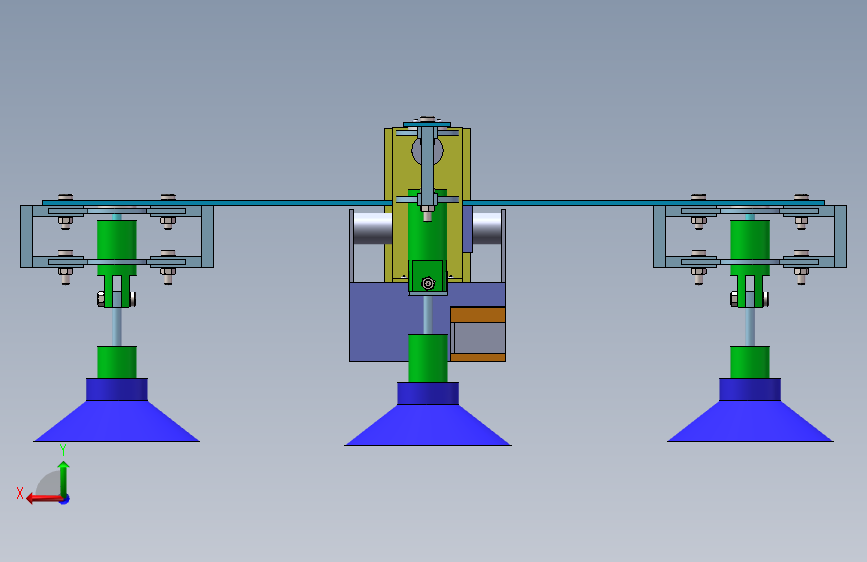Select the left upper green cylinder

point(117,239)
